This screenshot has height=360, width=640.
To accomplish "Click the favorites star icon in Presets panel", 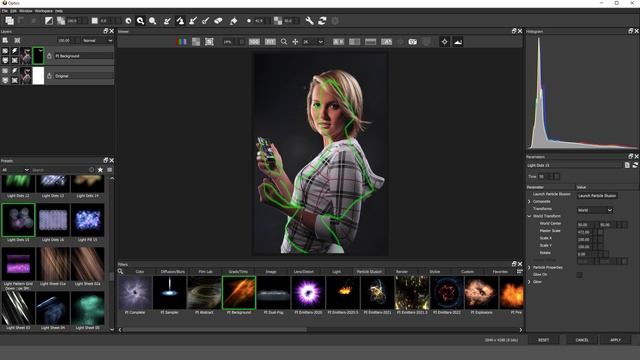I will click(100, 170).
